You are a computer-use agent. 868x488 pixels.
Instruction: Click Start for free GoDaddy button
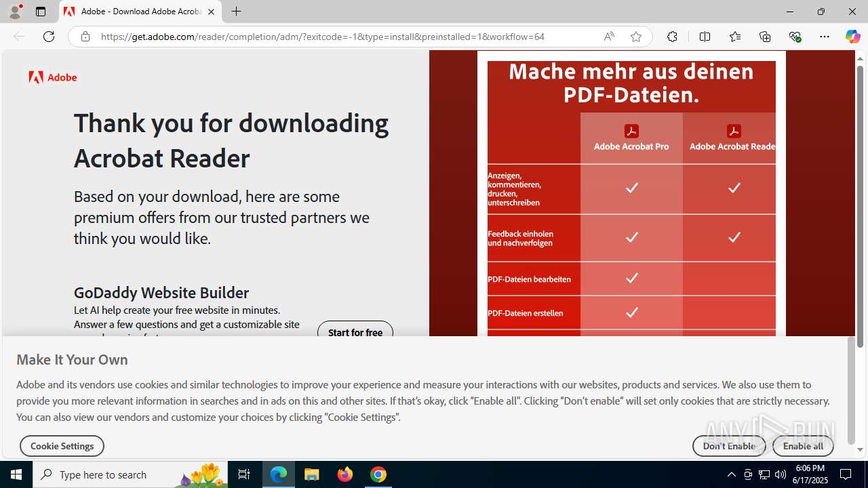pos(355,330)
